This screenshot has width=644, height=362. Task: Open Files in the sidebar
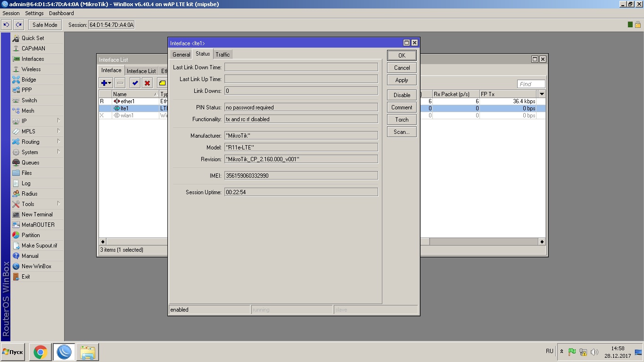coord(37,173)
